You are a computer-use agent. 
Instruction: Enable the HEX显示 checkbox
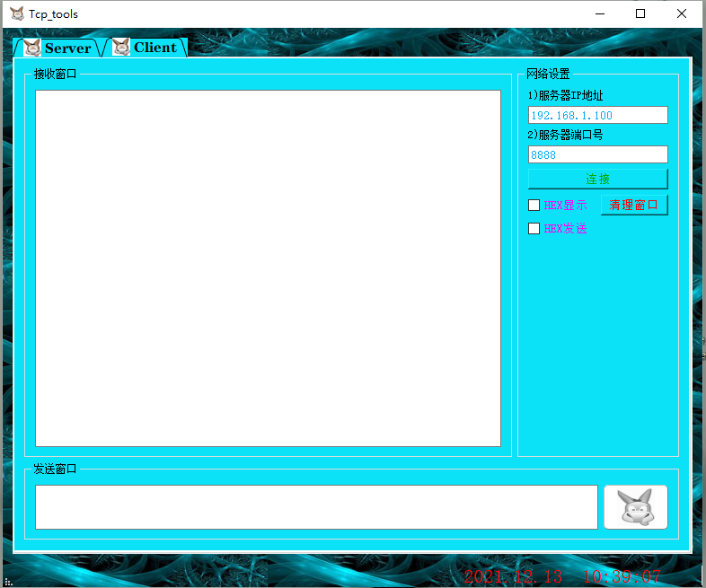(x=534, y=206)
